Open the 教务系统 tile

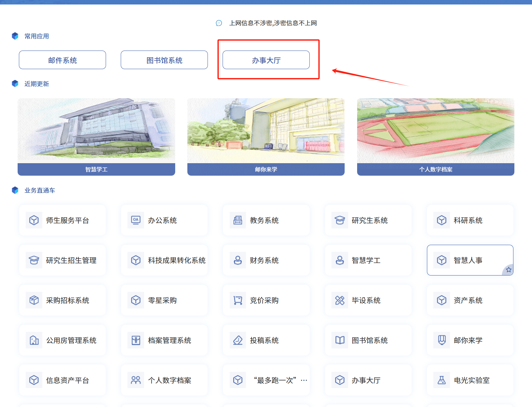pyautogui.click(x=266, y=220)
